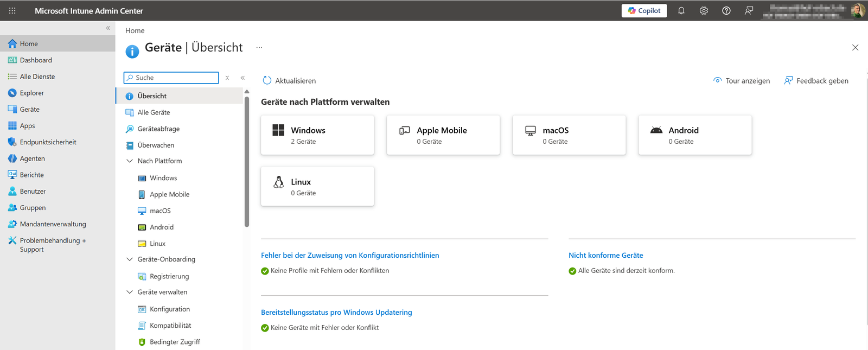Click the Berichte icon
The height and width of the screenshot is (350, 868).
12,175
